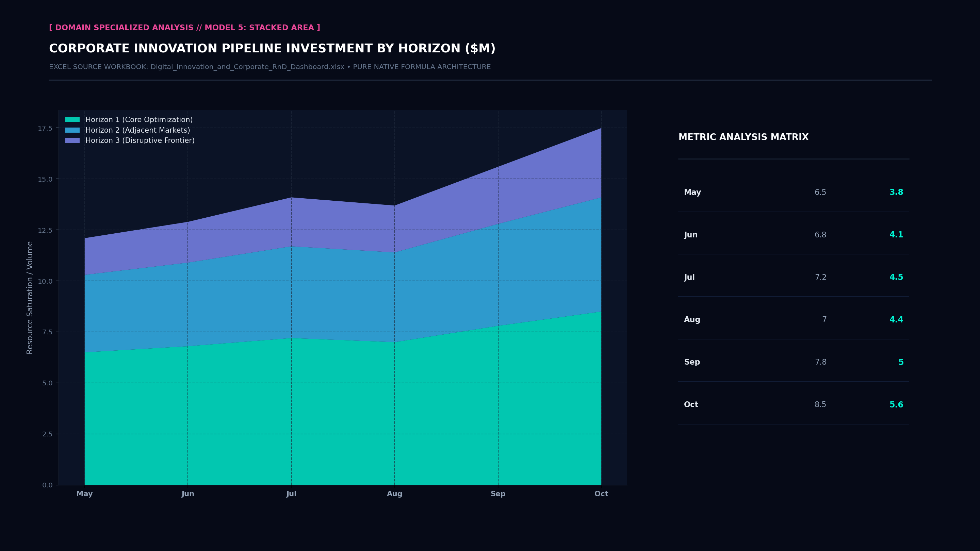Click the 7.8 value in Sep row
The width and height of the screenshot is (980, 551).
(x=821, y=362)
